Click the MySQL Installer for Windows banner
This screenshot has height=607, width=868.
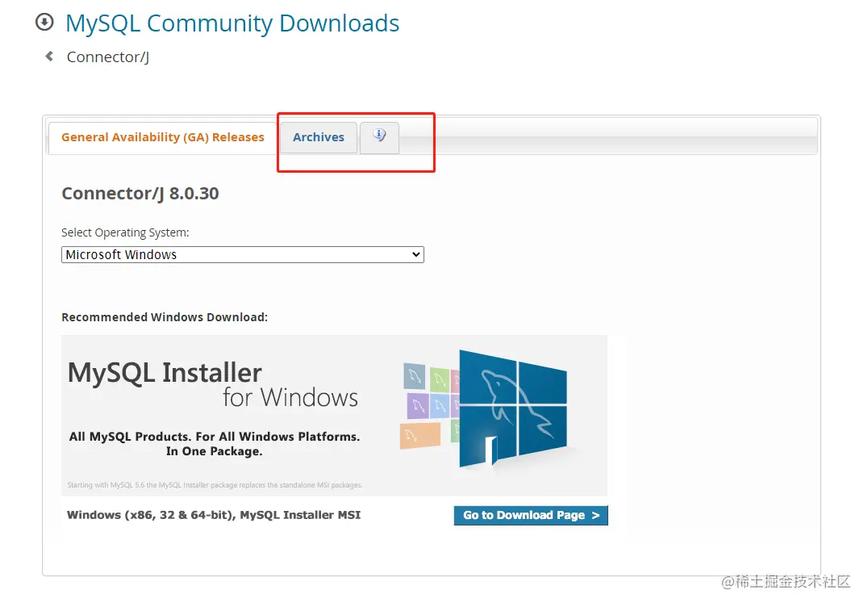334,416
